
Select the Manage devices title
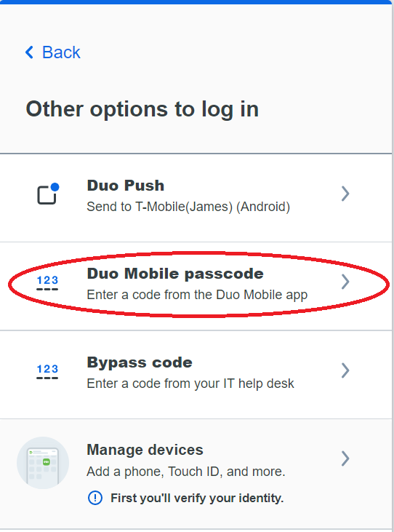(x=145, y=450)
